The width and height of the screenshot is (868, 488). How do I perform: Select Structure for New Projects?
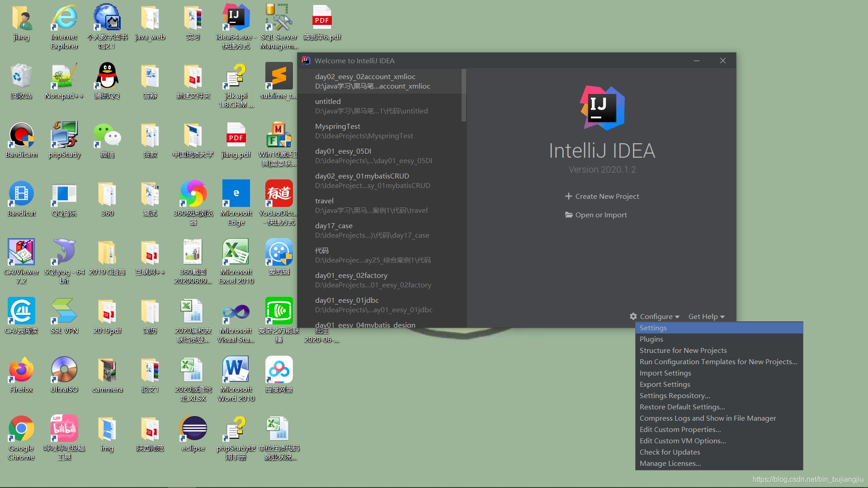pyautogui.click(x=719, y=350)
